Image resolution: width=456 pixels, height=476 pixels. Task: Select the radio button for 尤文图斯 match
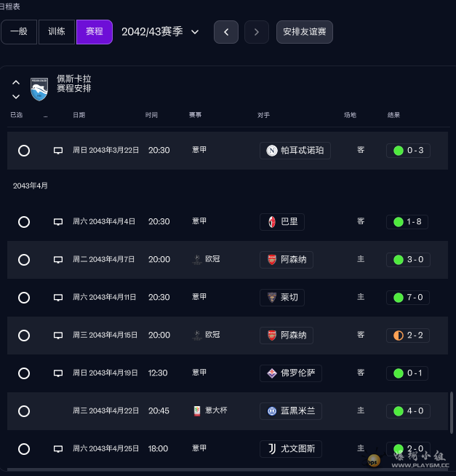point(24,449)
